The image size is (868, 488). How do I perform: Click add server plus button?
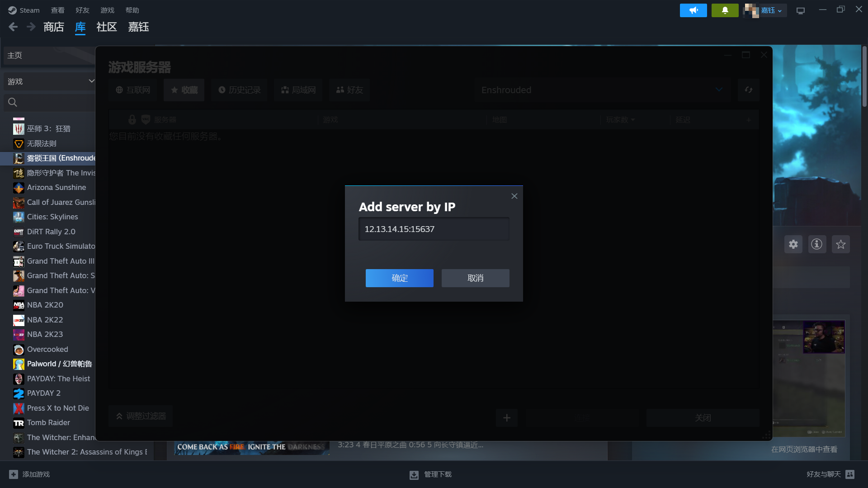tap(507, 418)
